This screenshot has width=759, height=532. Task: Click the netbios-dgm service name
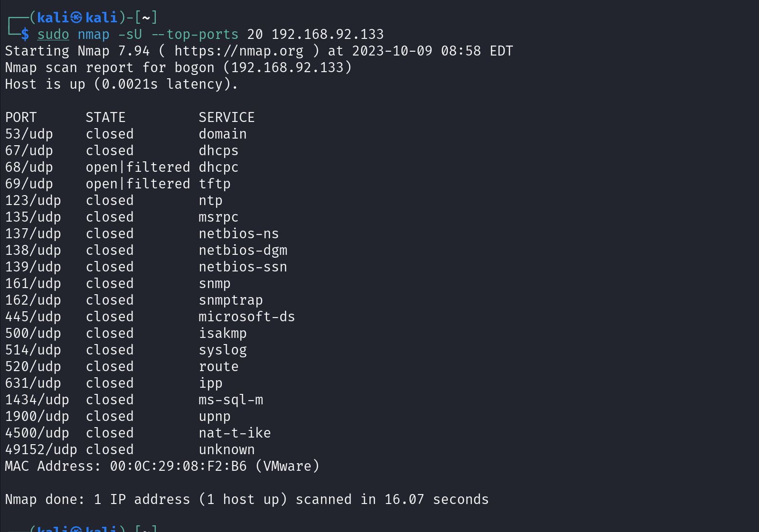pos(243,250)
